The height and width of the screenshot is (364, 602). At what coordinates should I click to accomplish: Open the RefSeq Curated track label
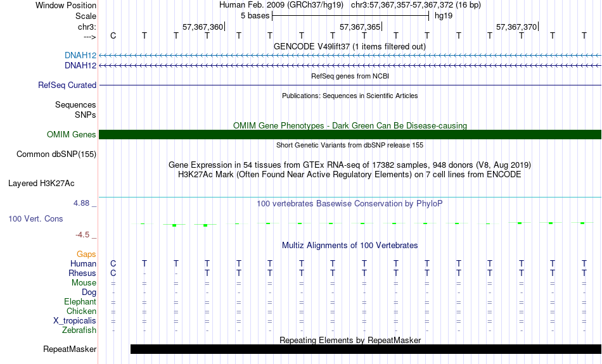click(x=67, y=85)
